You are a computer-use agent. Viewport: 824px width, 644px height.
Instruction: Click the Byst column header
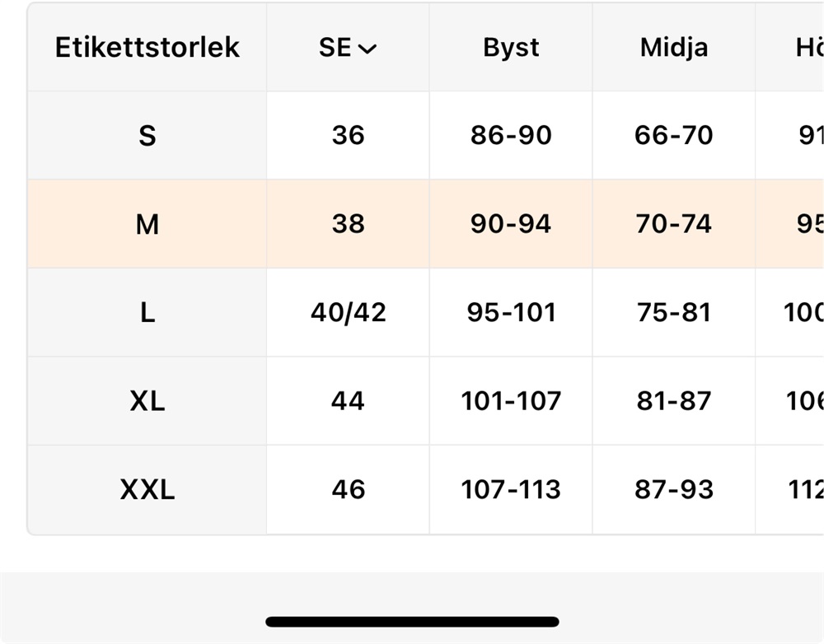coord(511,48)
